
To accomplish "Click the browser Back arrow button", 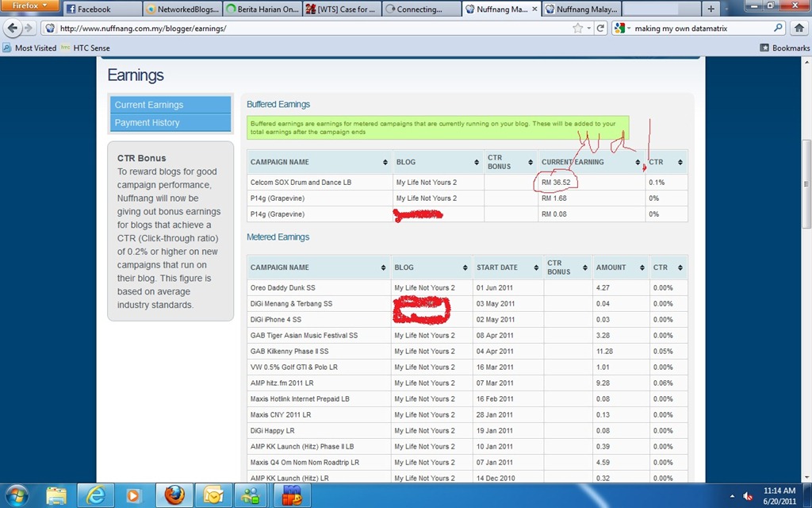I will point(13,28).
